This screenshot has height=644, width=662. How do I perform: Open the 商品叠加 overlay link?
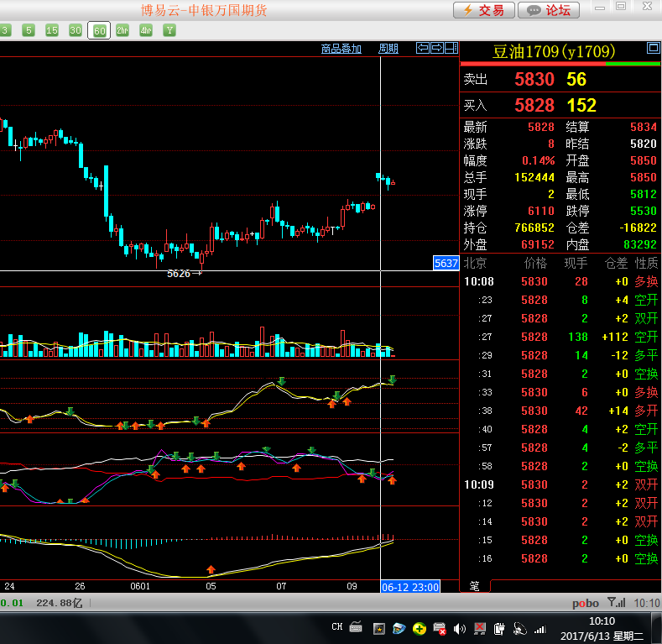tap(341, 49)
